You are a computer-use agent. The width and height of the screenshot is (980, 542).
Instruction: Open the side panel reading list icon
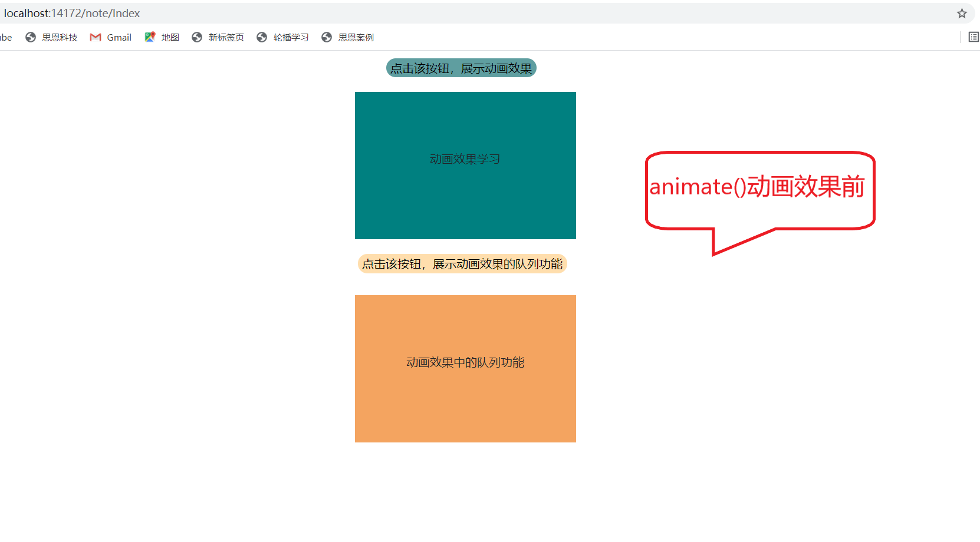974,37
